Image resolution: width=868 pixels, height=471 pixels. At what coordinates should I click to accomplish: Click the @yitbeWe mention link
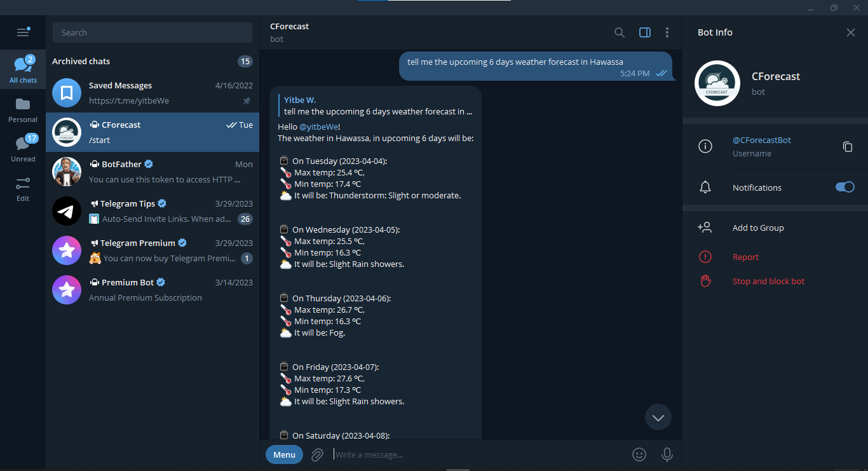320,126
